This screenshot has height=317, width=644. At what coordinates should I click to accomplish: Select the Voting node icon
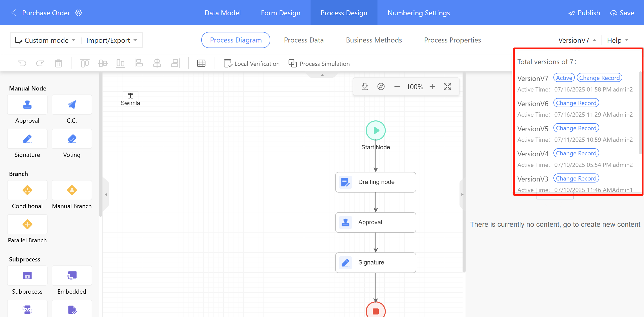72,139
